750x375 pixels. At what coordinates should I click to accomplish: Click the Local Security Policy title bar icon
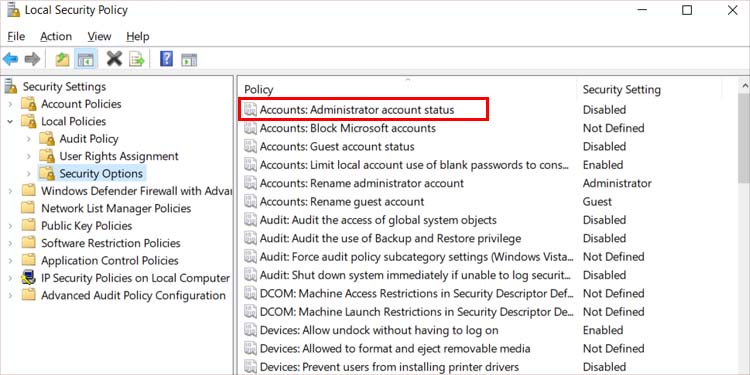pyautogui.click(x=13, y=10)
